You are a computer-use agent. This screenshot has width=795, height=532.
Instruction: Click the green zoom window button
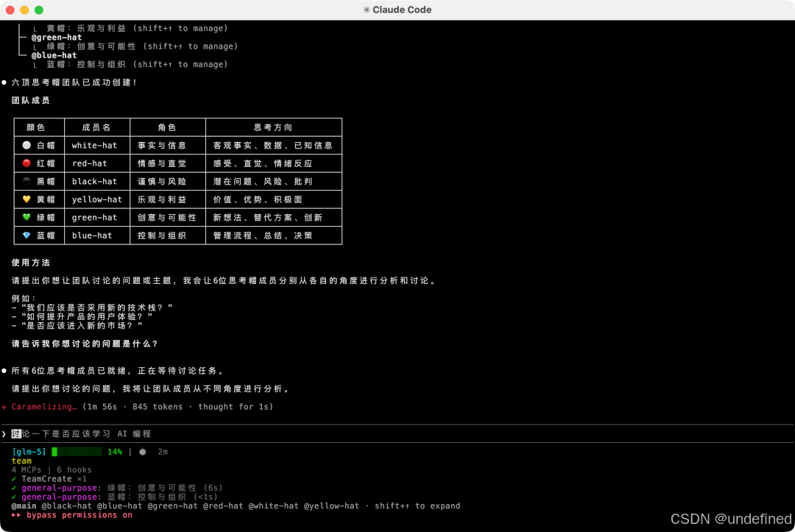(39, 10)
